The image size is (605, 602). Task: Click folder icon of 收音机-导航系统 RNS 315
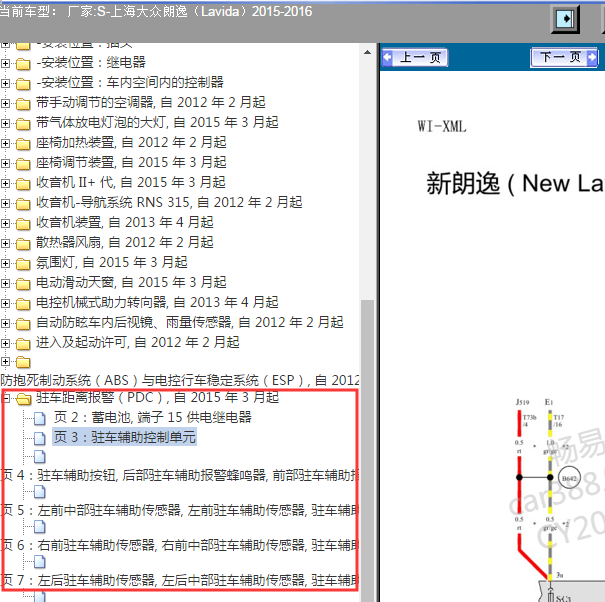tap(23, 204)
